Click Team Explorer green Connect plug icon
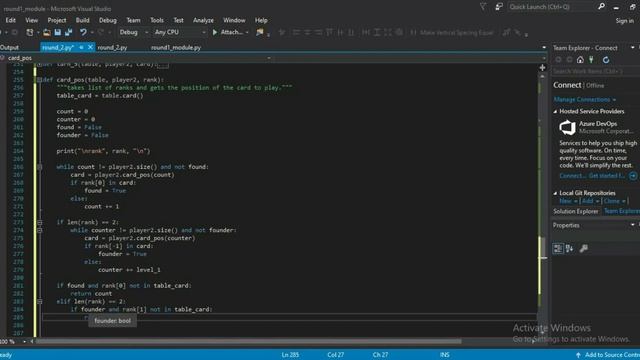This screenshot has width=640, height=360. pyautogui.click(x=591, y=60)
